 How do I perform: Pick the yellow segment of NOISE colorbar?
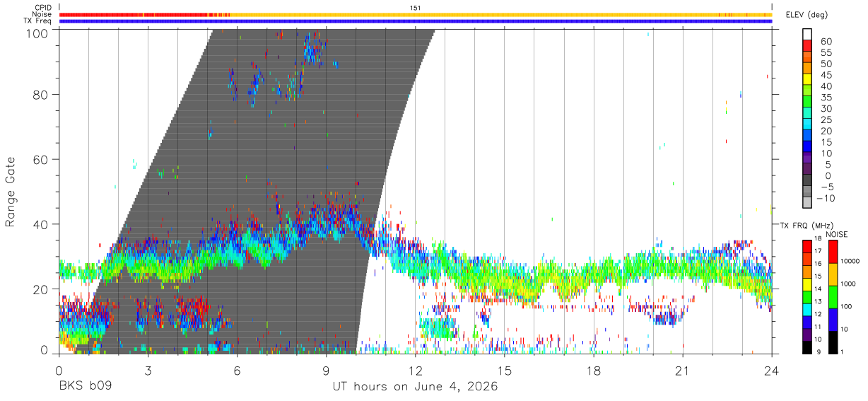[833, 273]
